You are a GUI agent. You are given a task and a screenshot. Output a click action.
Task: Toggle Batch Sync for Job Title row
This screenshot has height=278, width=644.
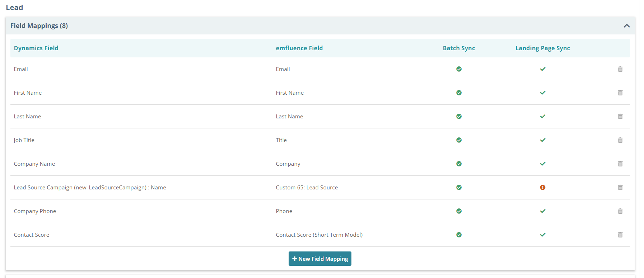[459, 140]
